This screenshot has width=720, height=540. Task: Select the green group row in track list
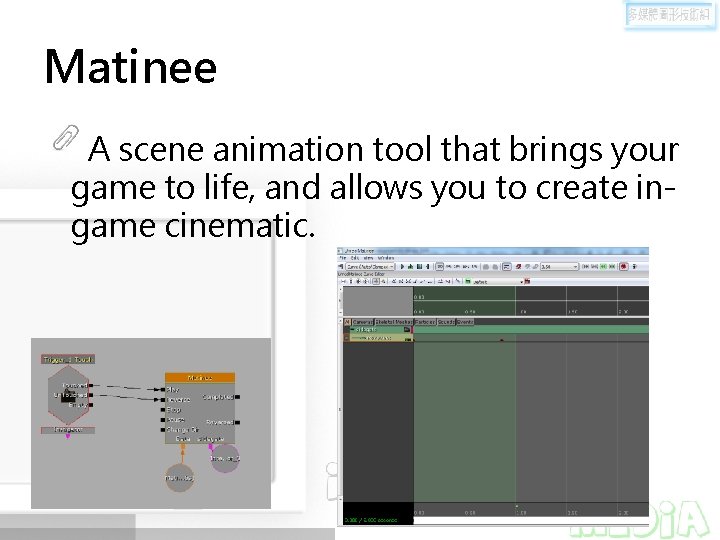[381, 330]
